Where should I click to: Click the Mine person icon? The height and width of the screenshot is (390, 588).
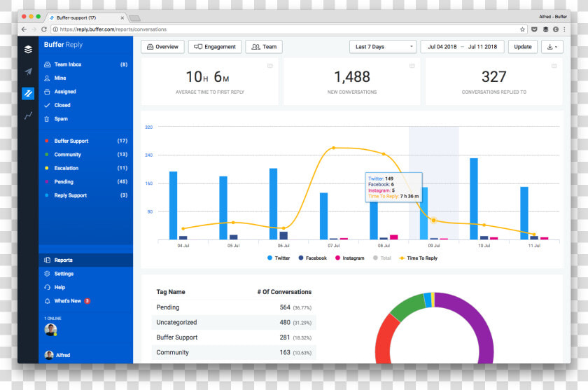tap(47, 78)
